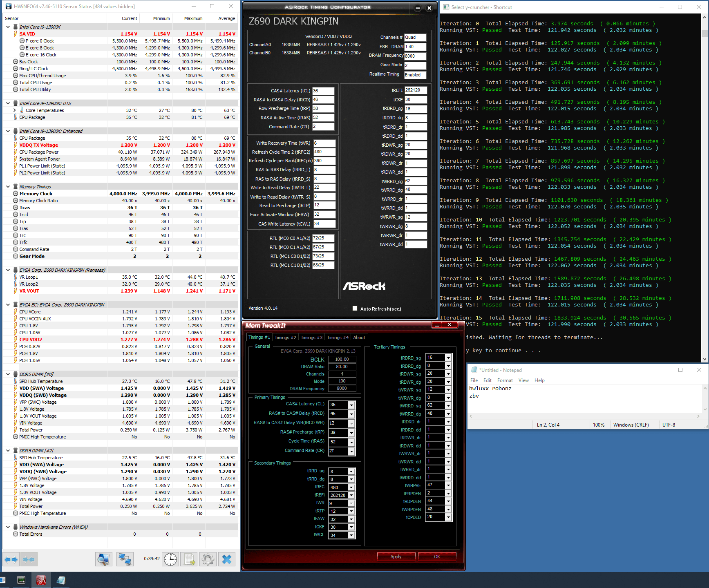Click the Sensor column header in HWiNFO
Viewport: 709px width, 588px height.
(x=55, y=18)
